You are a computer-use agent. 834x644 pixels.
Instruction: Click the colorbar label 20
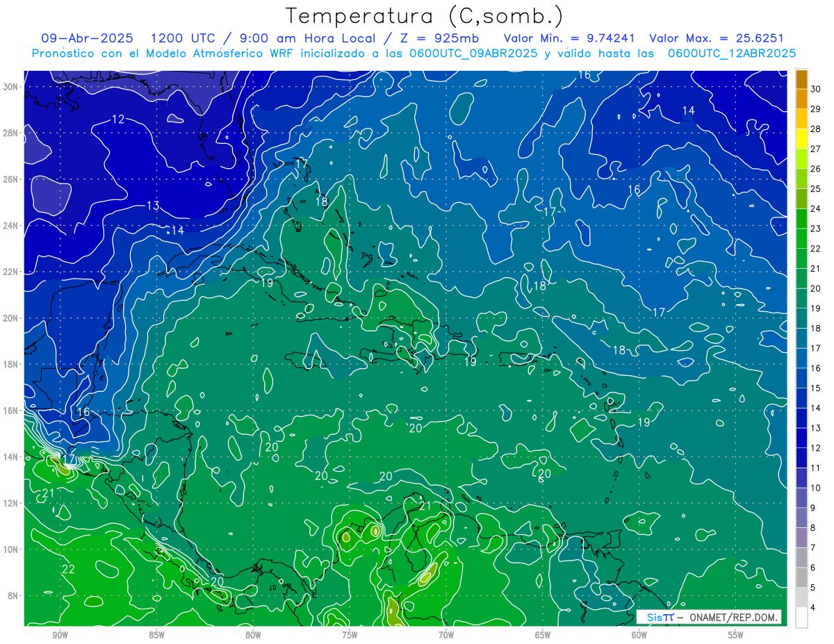pyautogui.click(x=816, y=288)
